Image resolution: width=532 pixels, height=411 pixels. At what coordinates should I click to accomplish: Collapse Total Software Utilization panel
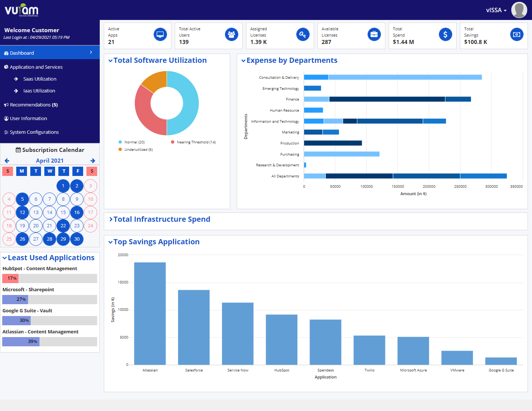[110, 61]
